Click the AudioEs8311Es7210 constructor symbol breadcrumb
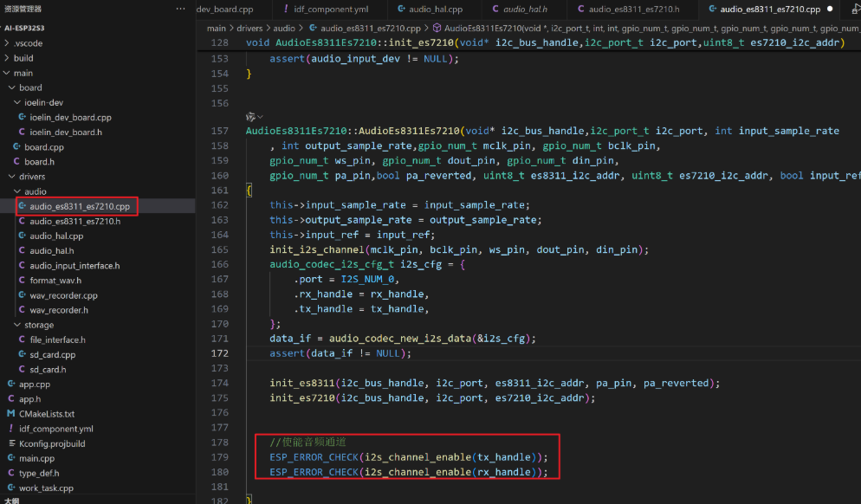Screen dimensions: 861x504 click(x=645, y=28)
